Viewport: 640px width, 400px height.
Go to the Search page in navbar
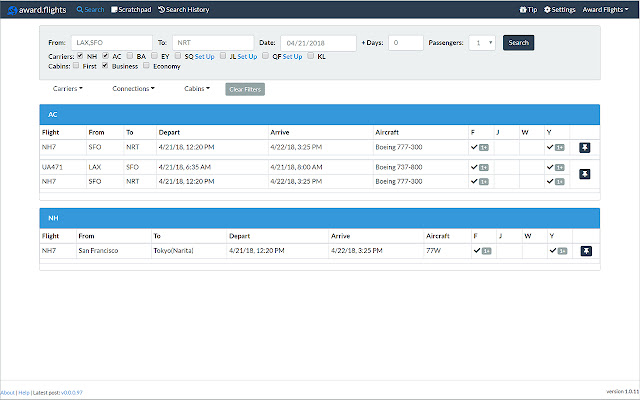click(90, 9)
